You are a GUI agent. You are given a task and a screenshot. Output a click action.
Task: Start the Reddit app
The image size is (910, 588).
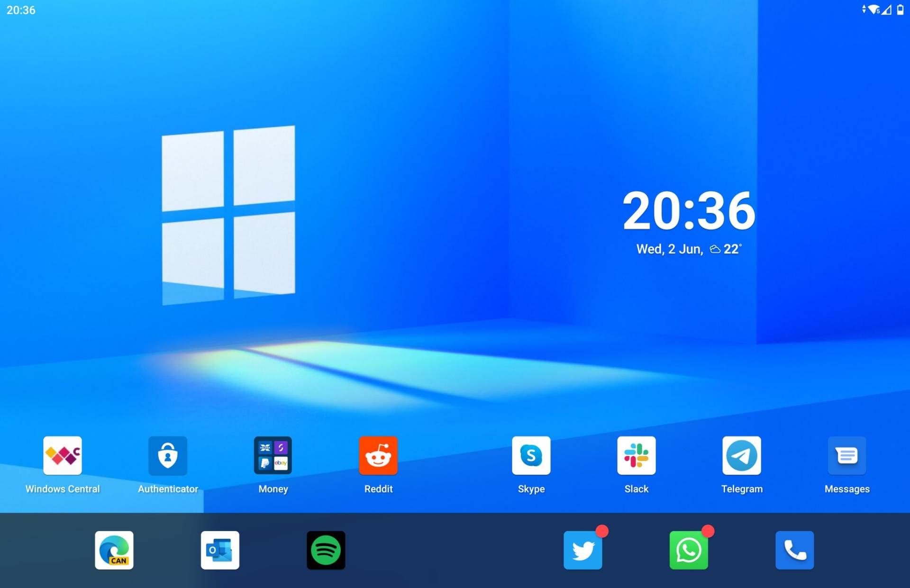click(378, 456)
